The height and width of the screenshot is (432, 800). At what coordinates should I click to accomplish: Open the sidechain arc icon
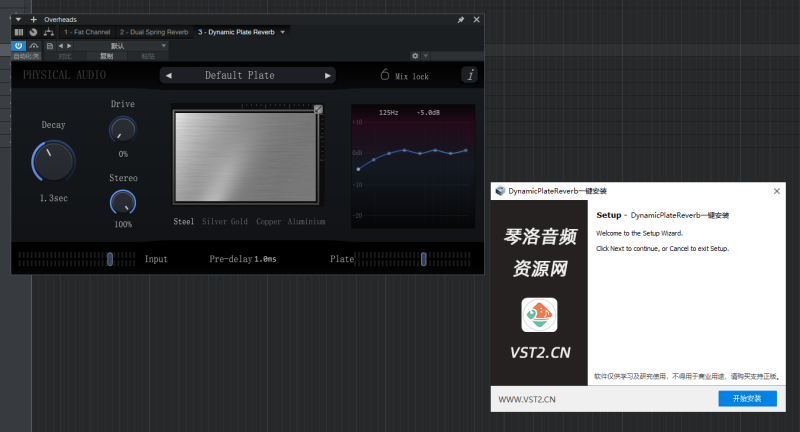(x=34, y=46)
